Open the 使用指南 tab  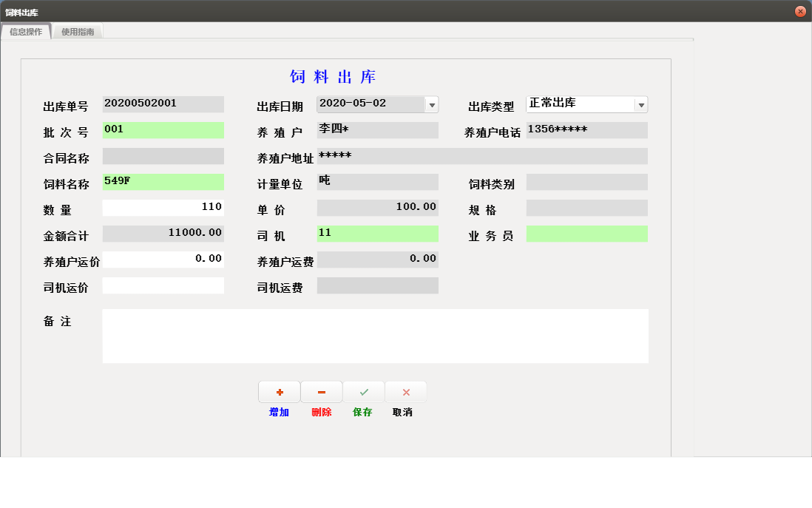click(x=78, y=32)
